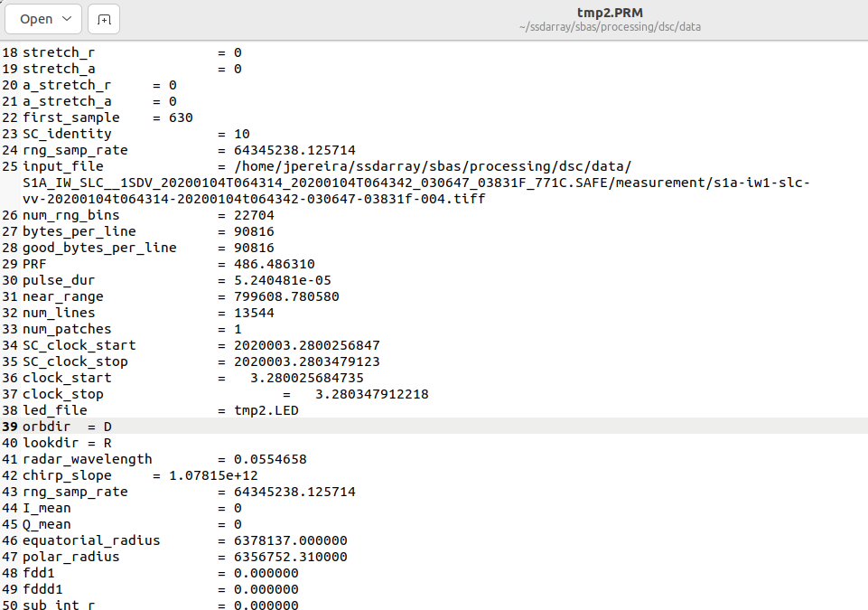Place cursor on radar_wavelength value

(x=273, y=458)
